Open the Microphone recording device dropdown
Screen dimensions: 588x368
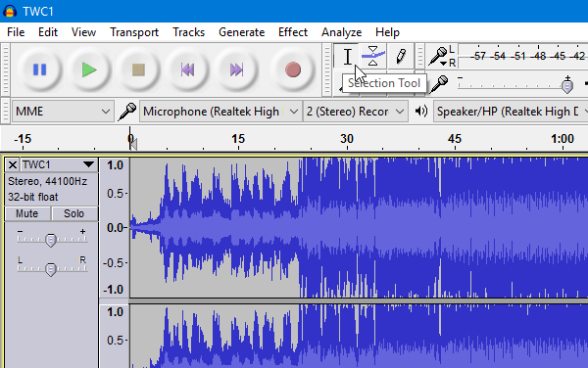[220, 112]
